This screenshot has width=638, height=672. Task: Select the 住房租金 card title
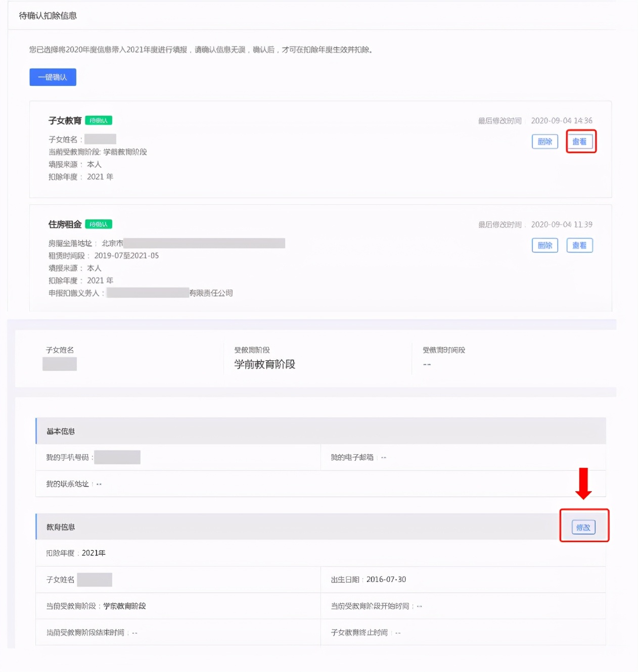coord(65,224)
